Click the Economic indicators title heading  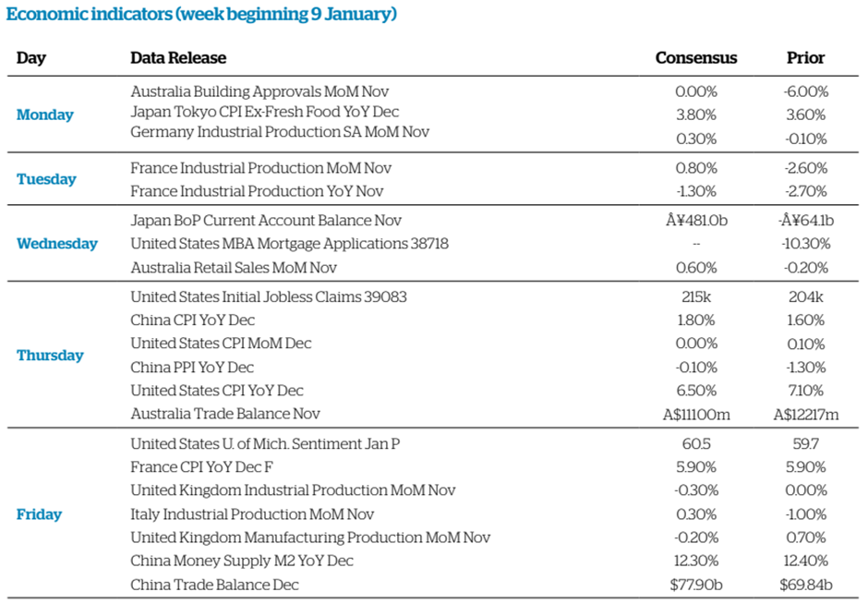pyautogui.click(x=202, y=15)
